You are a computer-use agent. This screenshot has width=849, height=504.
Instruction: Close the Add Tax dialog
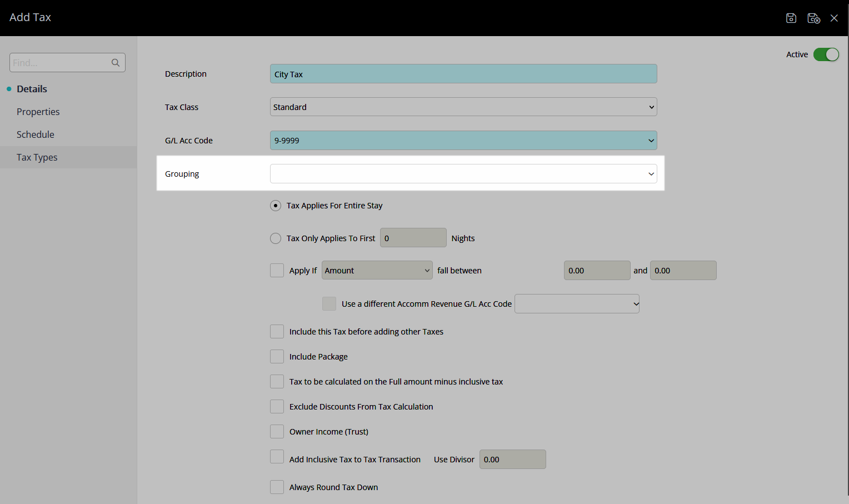point(834,18)
